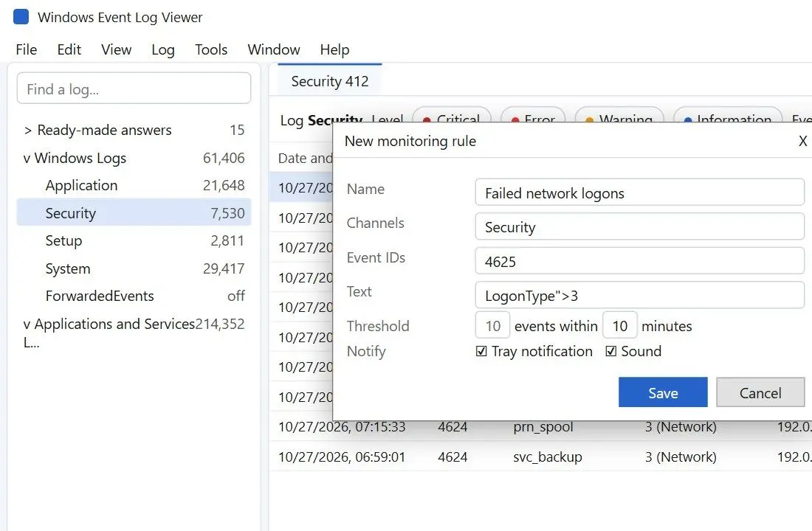The height and width of the screenshot is (531, 812).
Task: Click the 61,406 Windows Logs count
Action: (x=224, y=158)
